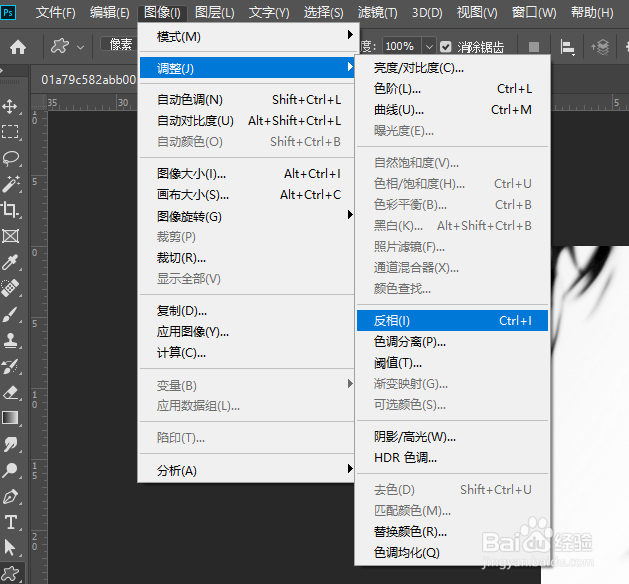Click the Photoshop logo icon

click(x=8, y=12)
